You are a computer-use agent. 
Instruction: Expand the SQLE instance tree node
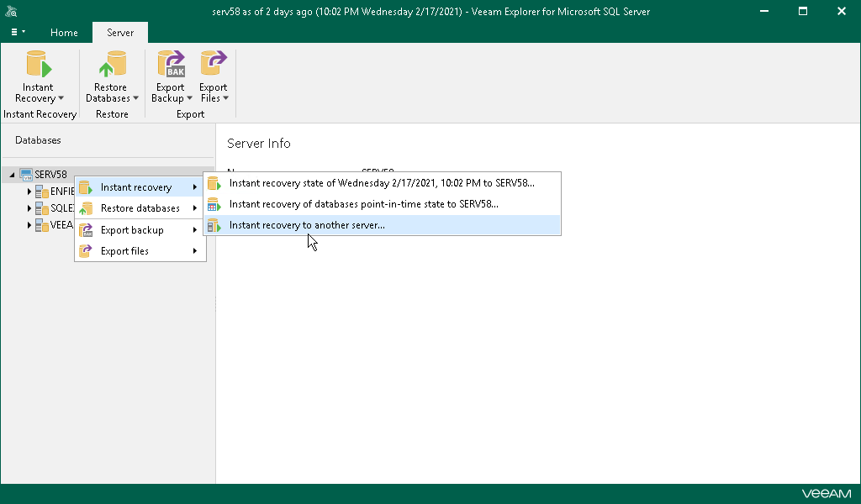point(29,208)
